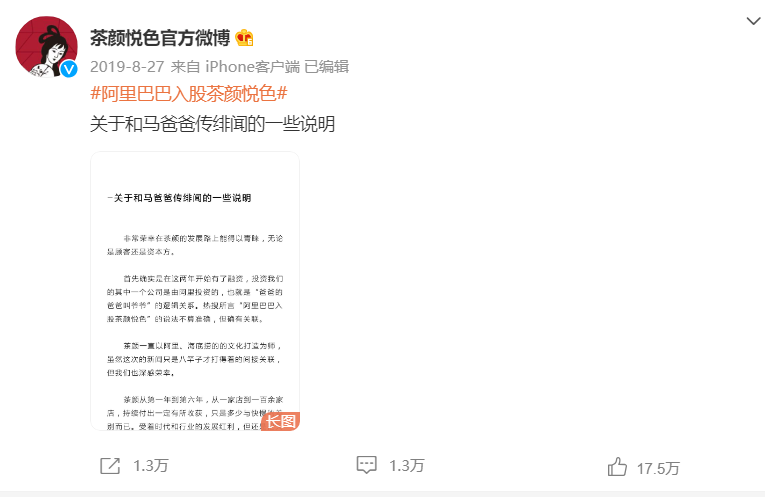Open comments via speech bubble icon

(x=366, y=465)
